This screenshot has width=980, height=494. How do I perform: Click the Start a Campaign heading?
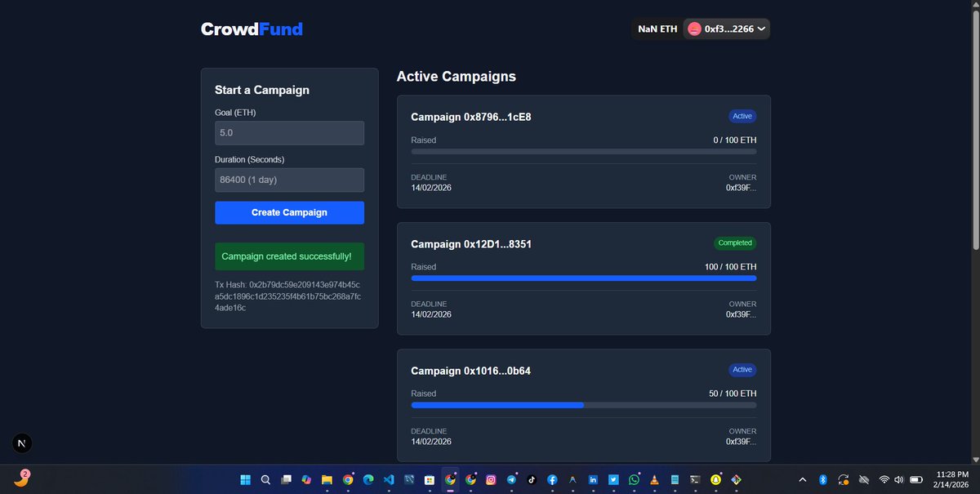(x=262, y=90)
